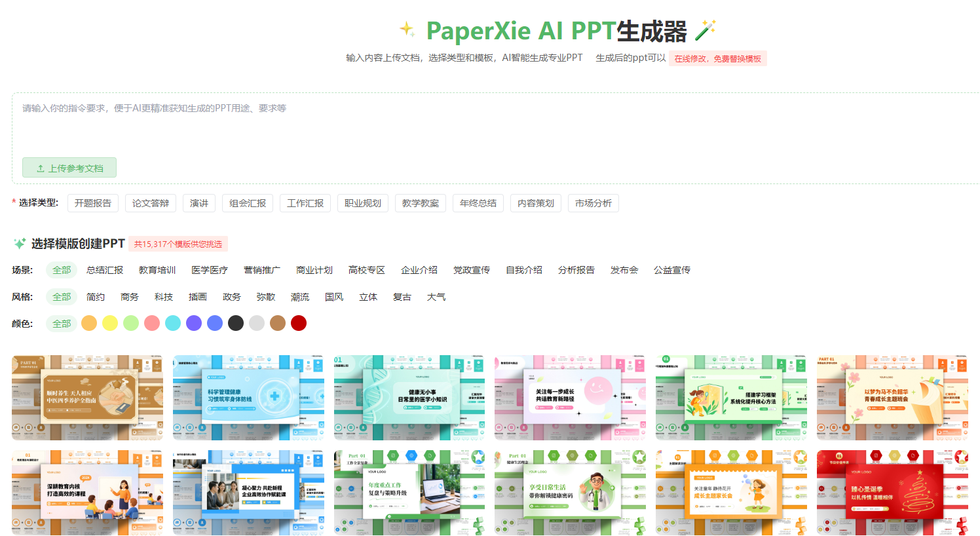
Task: Filter scene by 高校专区
Action: click(x=367, y=270)
